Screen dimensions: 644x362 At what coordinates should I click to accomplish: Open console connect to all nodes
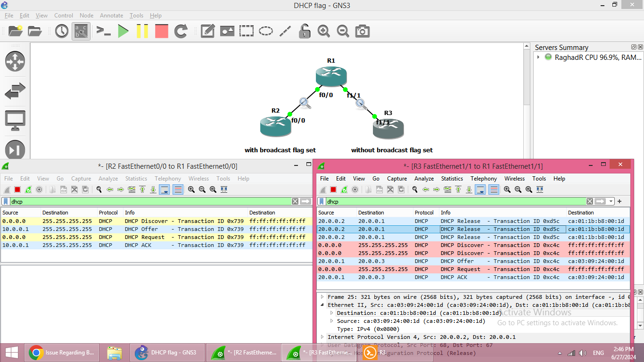pos(103,32)
